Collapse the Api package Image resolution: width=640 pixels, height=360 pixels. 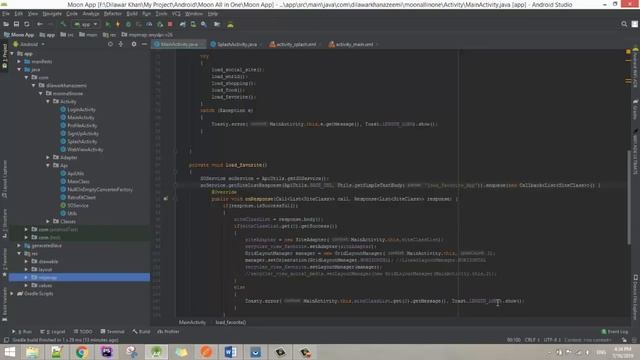point(48,165)
